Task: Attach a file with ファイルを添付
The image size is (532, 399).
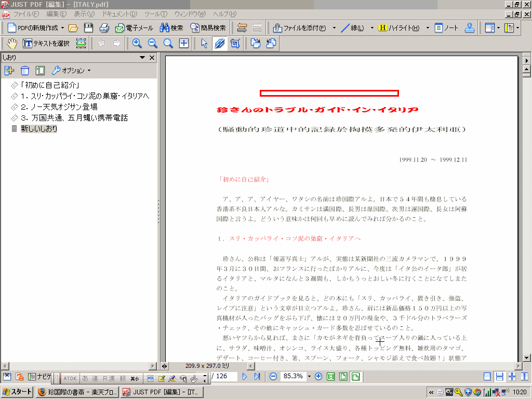Action: [300, 28]
